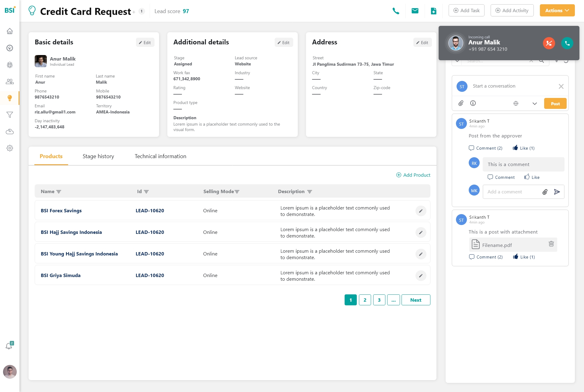Delete the Filename.pdf attachment

(551, 244)
